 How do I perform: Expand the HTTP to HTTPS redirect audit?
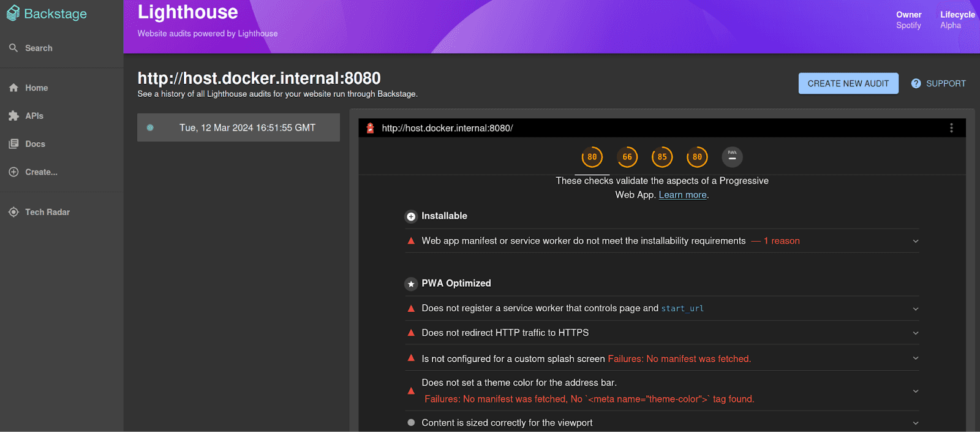[915, 333]
